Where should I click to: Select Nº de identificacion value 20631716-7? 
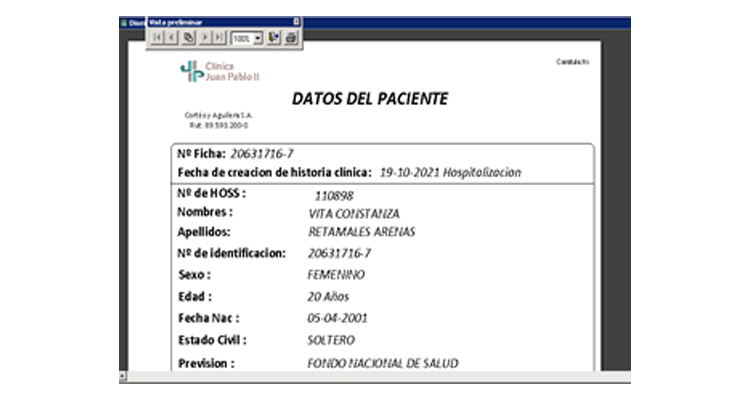339,253
